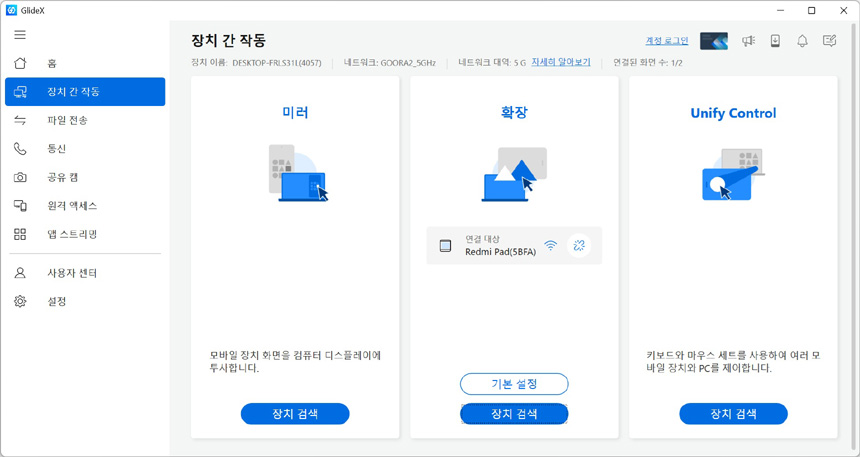The image size is (860, 457).
Task: Click the 기본 설정 button under 확장
Action: tap(514, 384)
